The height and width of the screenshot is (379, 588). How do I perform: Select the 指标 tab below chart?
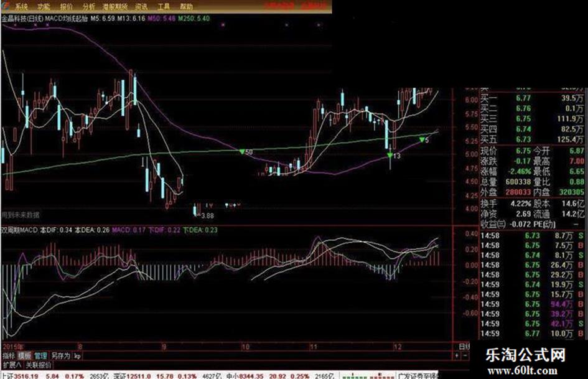9,356
